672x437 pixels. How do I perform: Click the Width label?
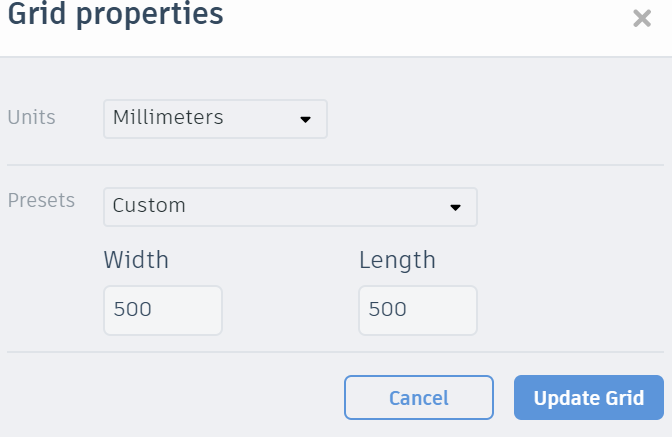point(136,261)
